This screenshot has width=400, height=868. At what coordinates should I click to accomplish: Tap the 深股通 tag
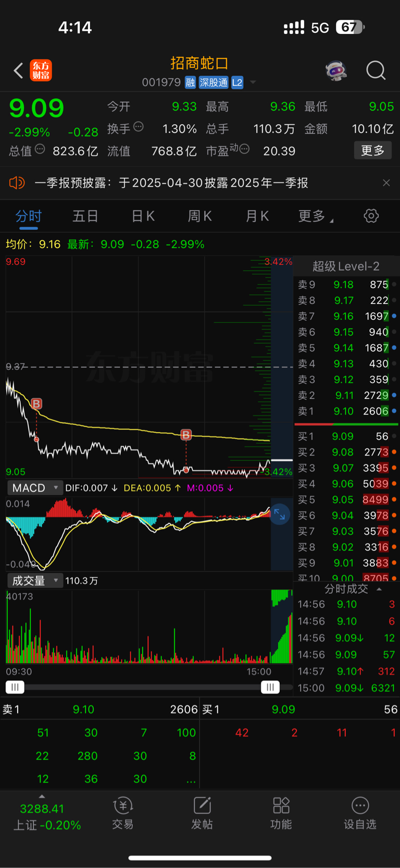point(214,82)
